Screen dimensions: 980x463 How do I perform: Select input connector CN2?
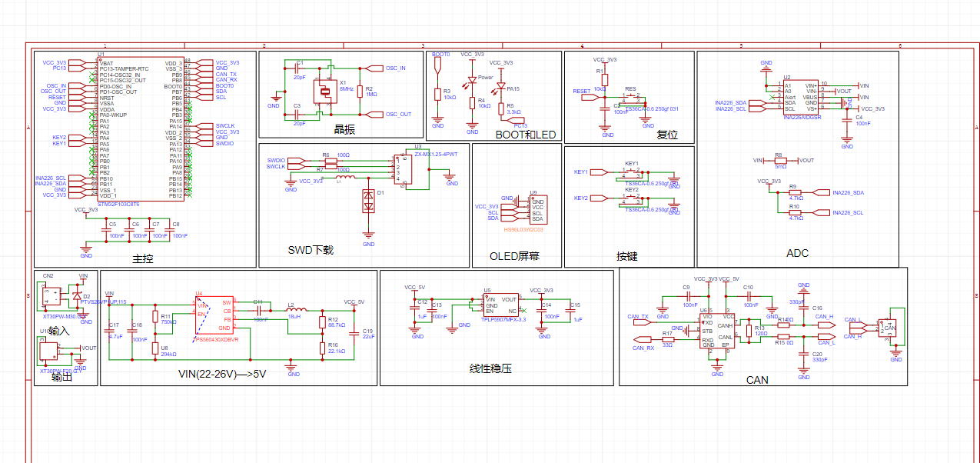51,295
